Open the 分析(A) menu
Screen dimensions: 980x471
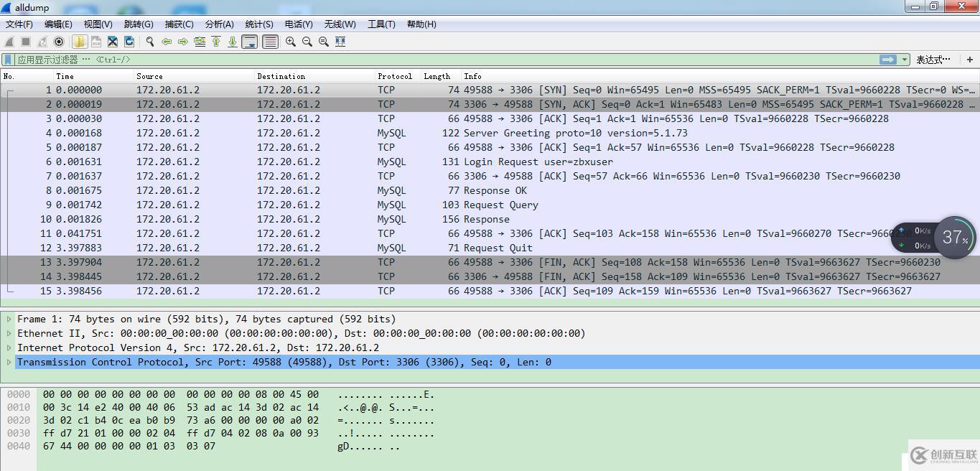pos(219,24)
